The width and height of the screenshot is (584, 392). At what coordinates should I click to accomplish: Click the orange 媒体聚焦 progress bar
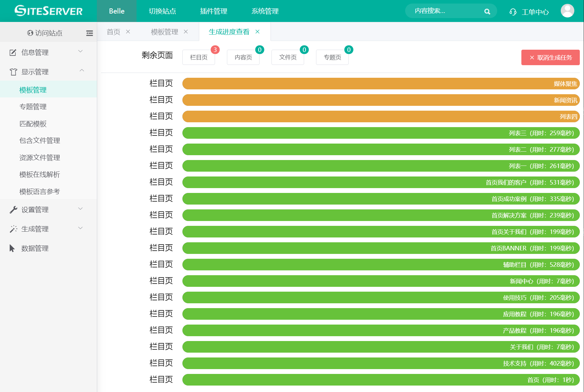(381, 84)
